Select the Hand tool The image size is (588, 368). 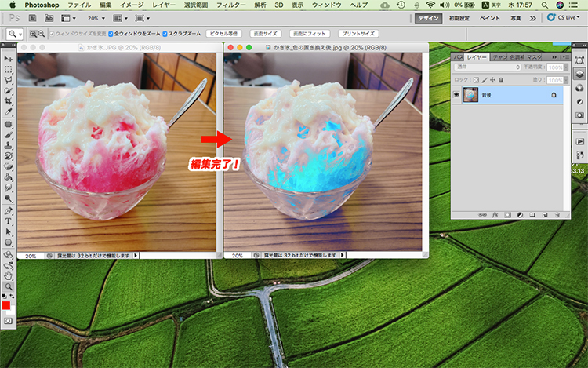8,276
